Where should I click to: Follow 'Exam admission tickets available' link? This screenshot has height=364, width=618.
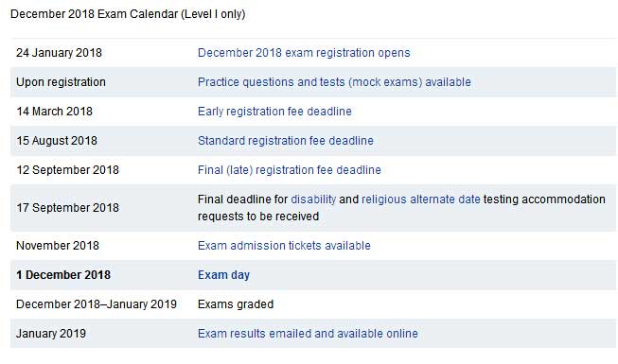(284, 246)
